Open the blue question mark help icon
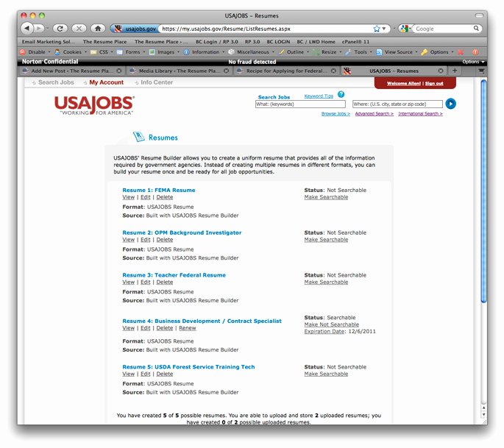504x448 pixels. pos(341,94)
